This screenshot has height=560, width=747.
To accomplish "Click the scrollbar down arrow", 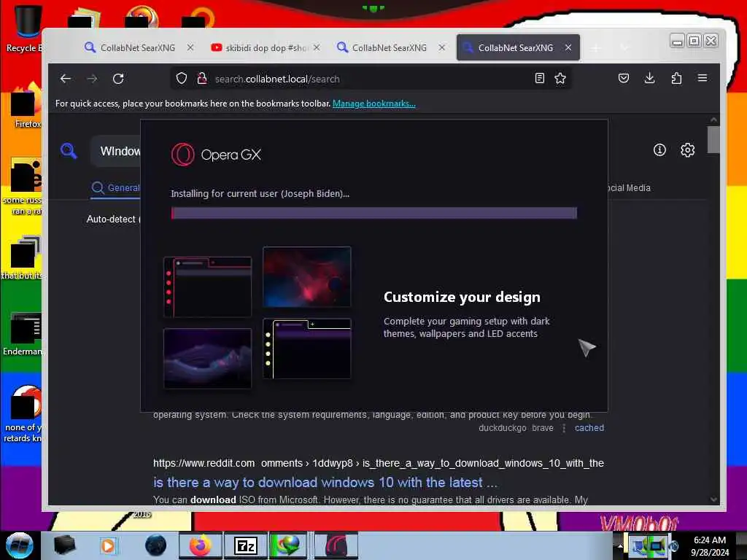I will [x=713, y=499].
